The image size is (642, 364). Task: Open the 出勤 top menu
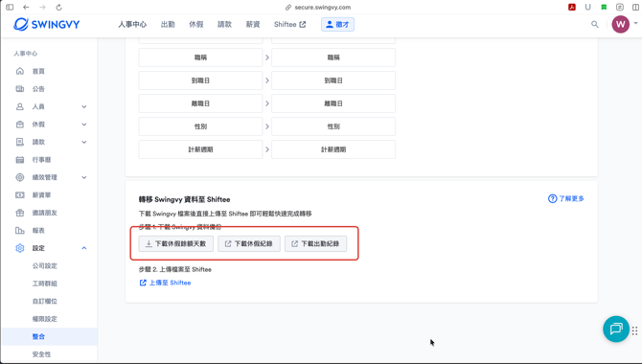coord(168,25)
